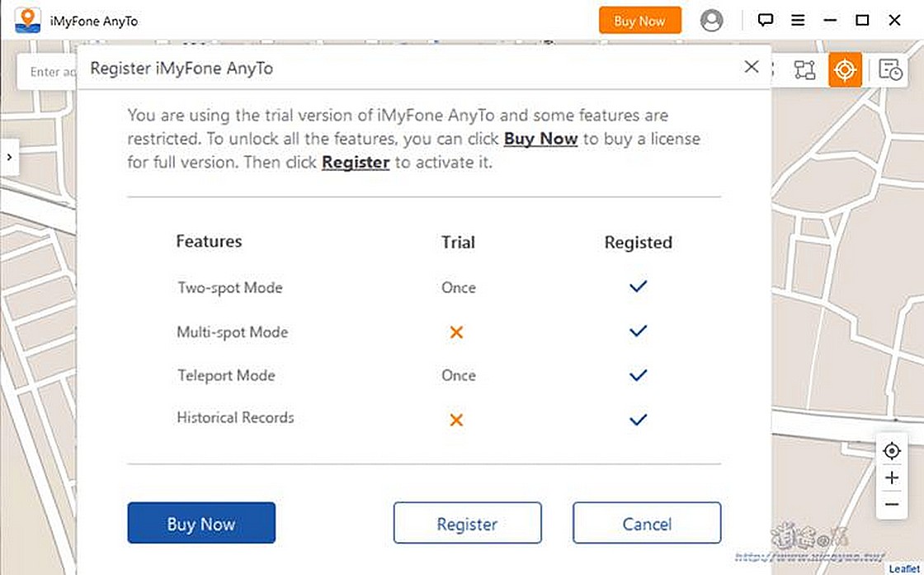Image resolution: width=924 pixels, height=575 pixels.
Task: Click the user profile icon
Action: [x=712, y=21]
